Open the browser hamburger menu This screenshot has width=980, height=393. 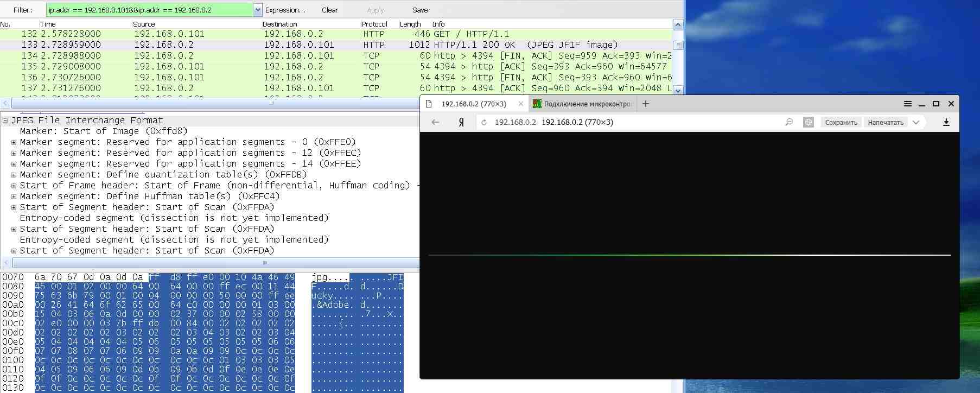pyautogui.click(x=907, y=104)
